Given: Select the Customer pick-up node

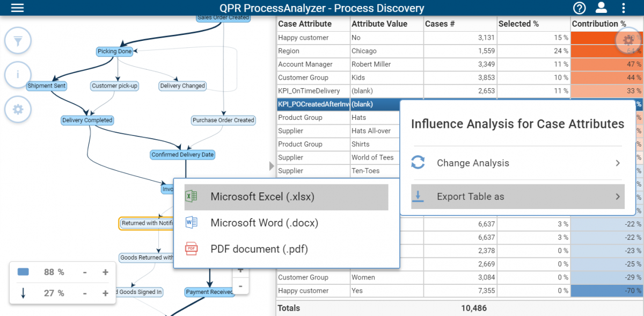Looking at the screenshot, I should (115, 86).
